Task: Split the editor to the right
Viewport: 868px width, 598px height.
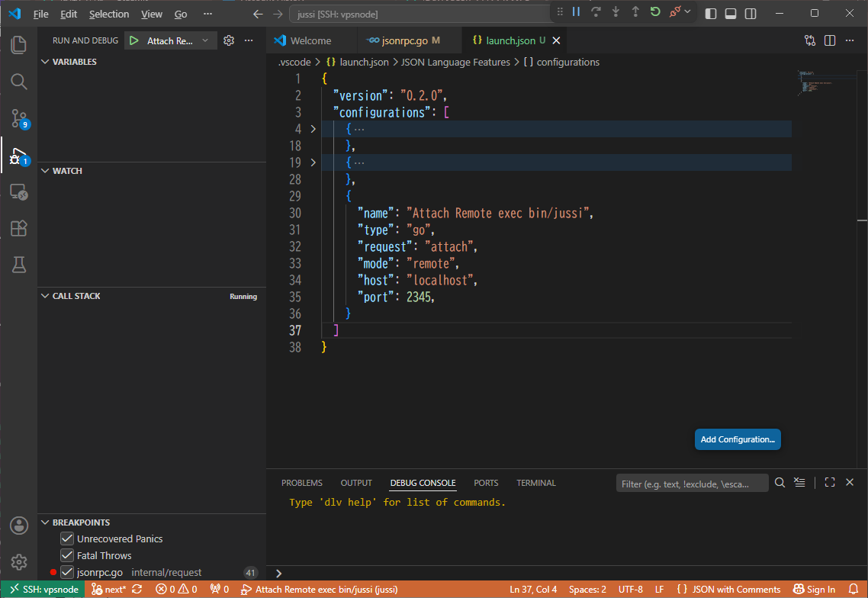Action: pos(829,40)
